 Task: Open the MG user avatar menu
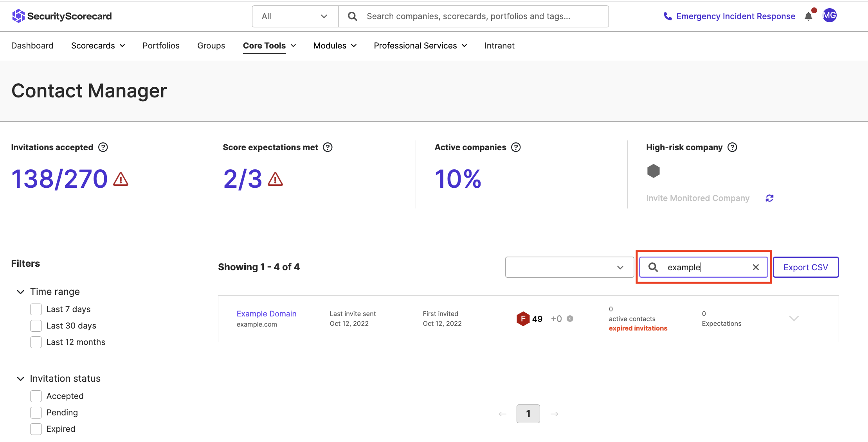829,15
